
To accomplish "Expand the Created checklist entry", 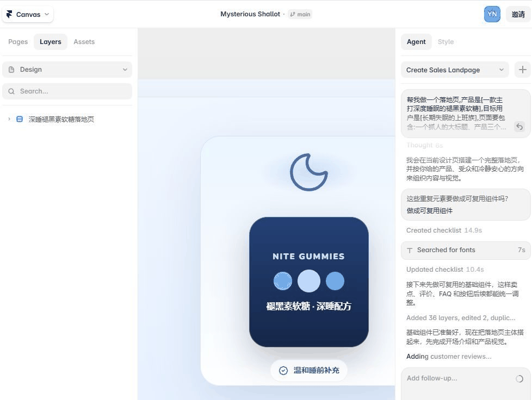I will click(x=444, y=230).
